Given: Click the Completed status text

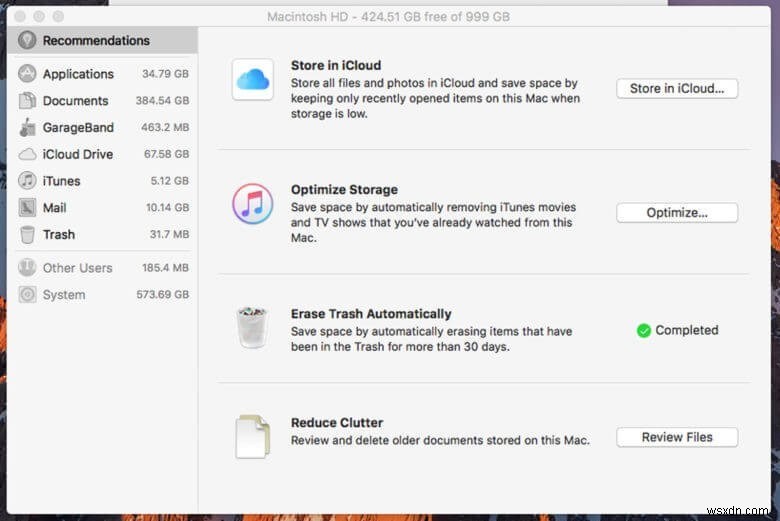Looking at the screenshot, I should point(687,330).
